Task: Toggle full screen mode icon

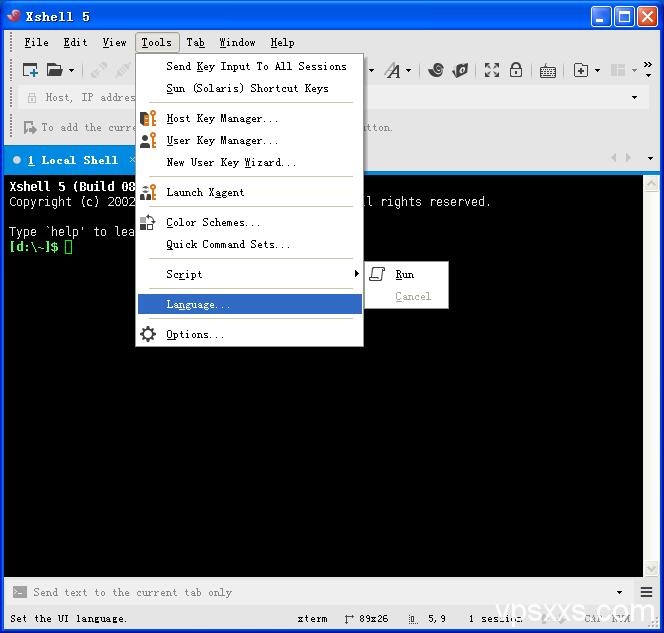Action: pyautogui.click(x=492, y=70)
